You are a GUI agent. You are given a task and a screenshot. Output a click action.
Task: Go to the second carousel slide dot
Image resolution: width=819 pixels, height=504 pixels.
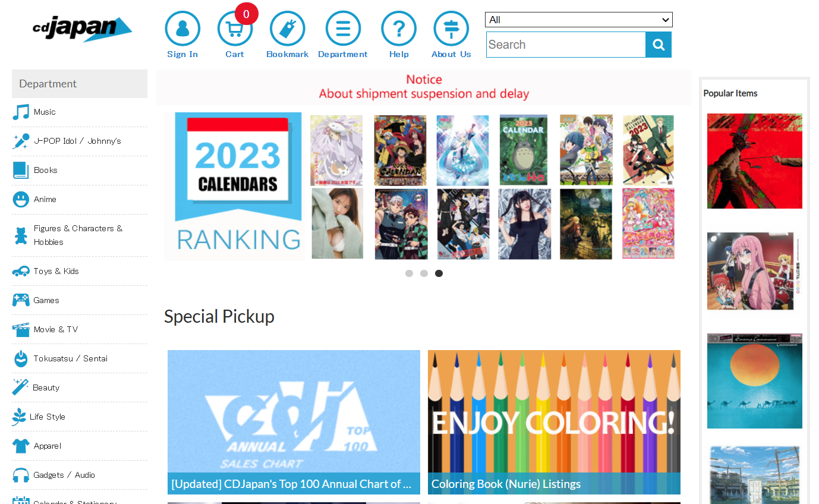(x=424, y=273)
